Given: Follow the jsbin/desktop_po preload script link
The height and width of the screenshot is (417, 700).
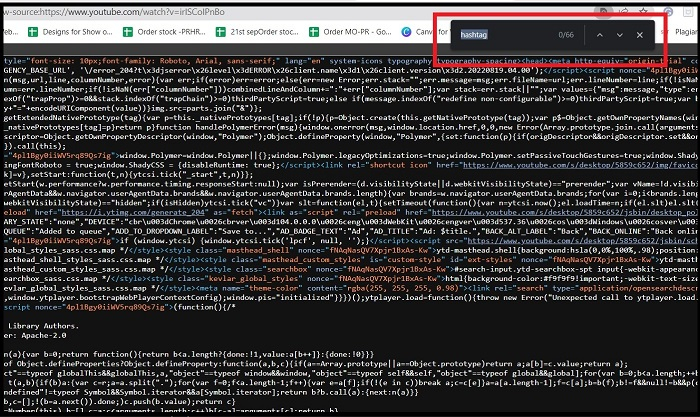Looking at the screenshot, I should 564,213.
